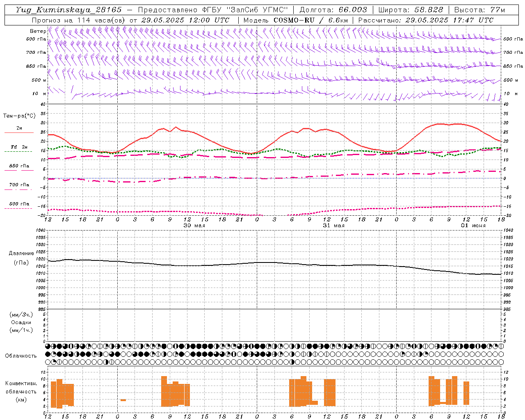Click the Рассчитано: 29.05.2025 17:47 UTC timestamp
Viewport: 525px width, 420px height.
click(x=426, y=20)
